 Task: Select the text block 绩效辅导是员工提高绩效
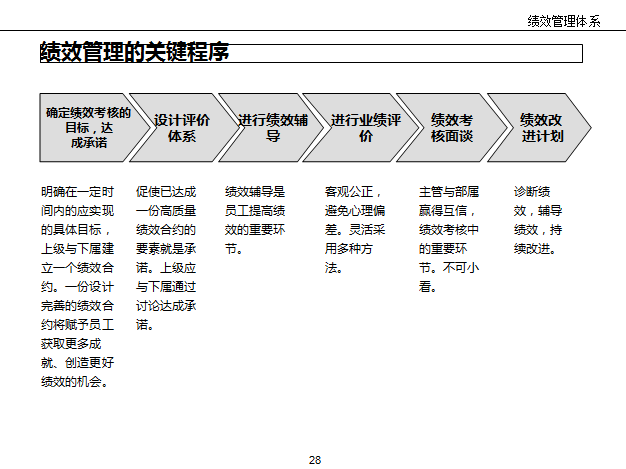255,220
